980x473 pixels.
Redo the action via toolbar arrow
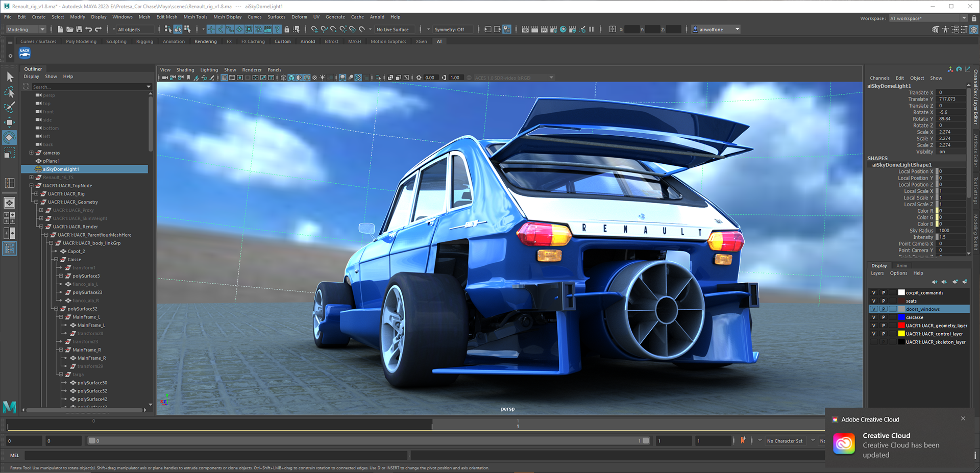click(x=99, y=30)
